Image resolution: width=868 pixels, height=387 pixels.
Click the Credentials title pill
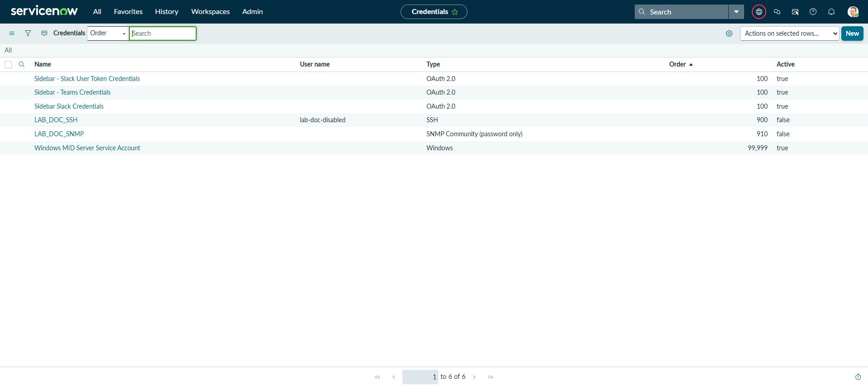[x=434, y=12]
